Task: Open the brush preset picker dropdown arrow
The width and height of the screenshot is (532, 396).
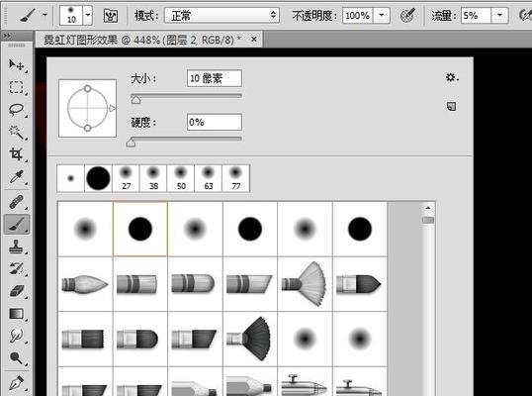Action: click(x=88, y=15)
